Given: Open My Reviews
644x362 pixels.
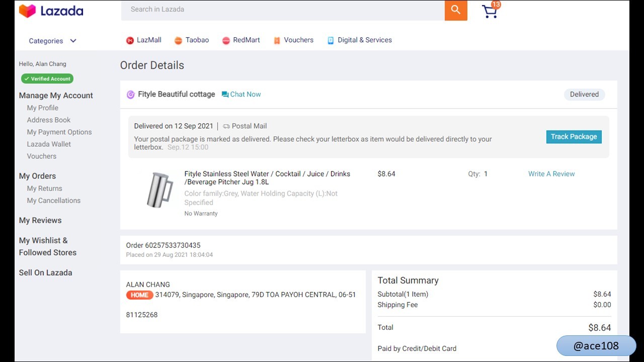Looking at the screenshot, I should (x=40, y=220).
